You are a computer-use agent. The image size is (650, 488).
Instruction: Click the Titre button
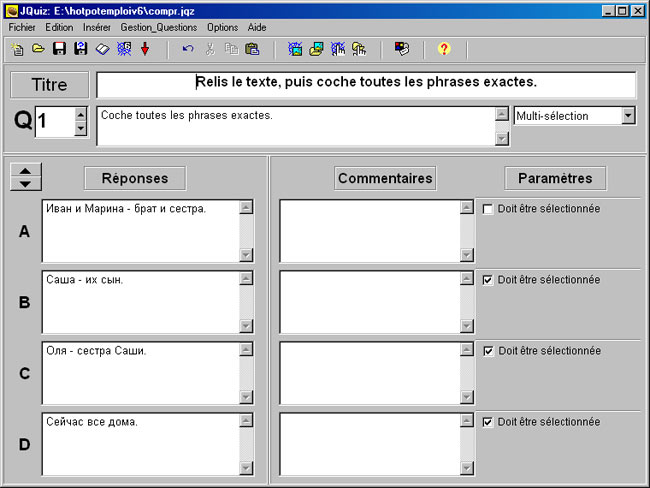click(x=49, y=85)
